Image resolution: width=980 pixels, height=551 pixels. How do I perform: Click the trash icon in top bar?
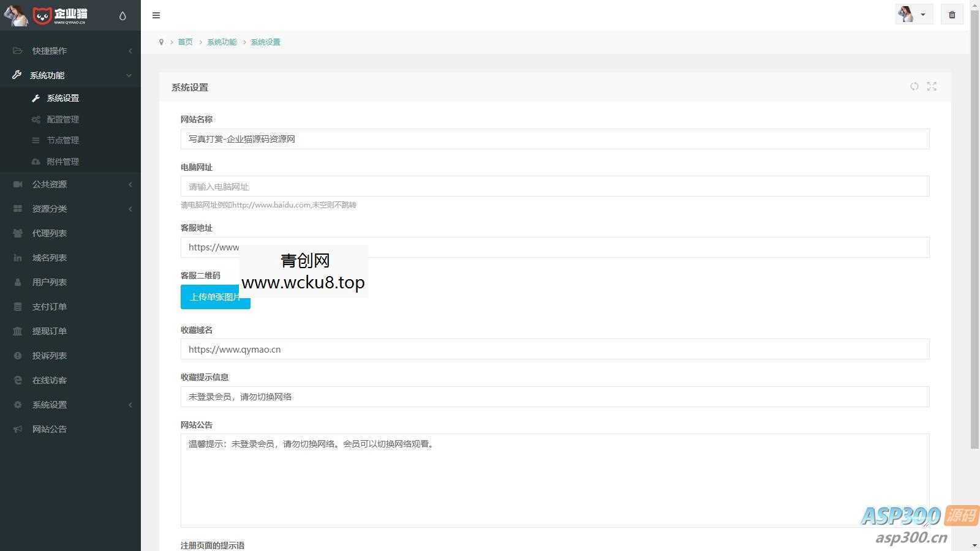952,15
